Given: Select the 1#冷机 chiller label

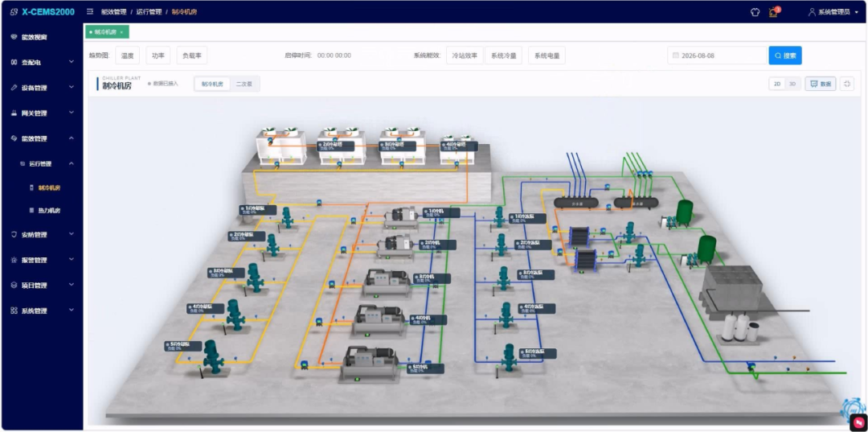Looking at the screenshot, I should coord(441,212).
